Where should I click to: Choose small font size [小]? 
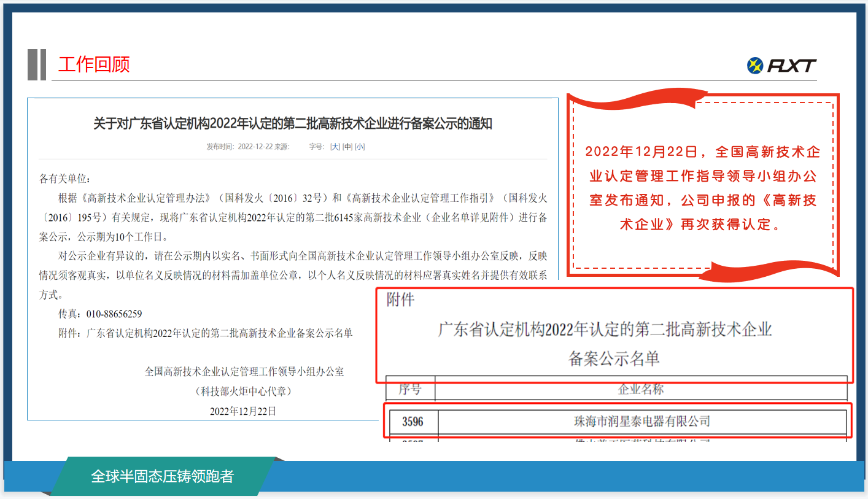click(x=360, y=147)
